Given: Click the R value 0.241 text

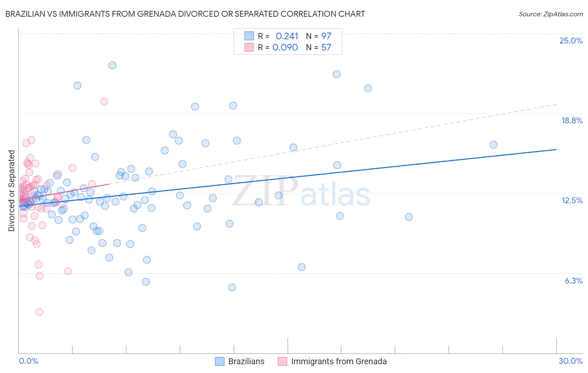Looking at the screenshot, I should point(287,36).
